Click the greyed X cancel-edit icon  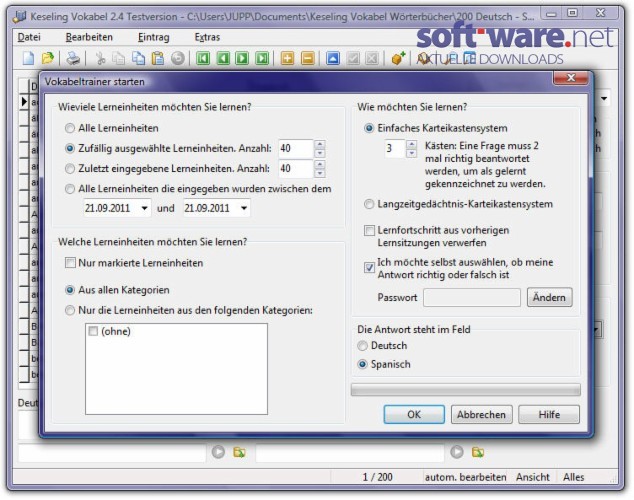click(x=372, y=59)
